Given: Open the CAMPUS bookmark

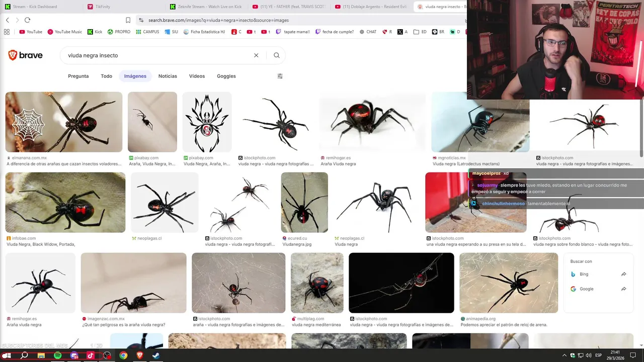Looking at the screenshot, I should [x=147, y=32].
